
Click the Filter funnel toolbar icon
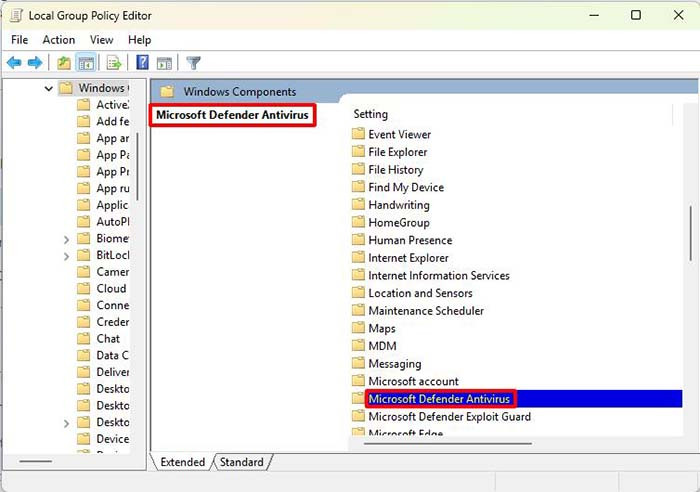coord(193,63)
